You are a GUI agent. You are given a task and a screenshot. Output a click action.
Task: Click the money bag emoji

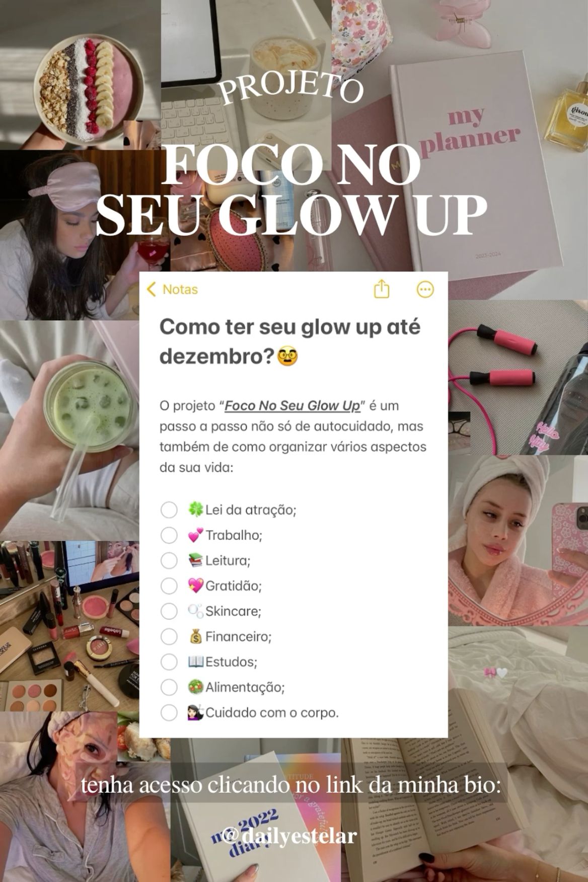pos(196,637)
